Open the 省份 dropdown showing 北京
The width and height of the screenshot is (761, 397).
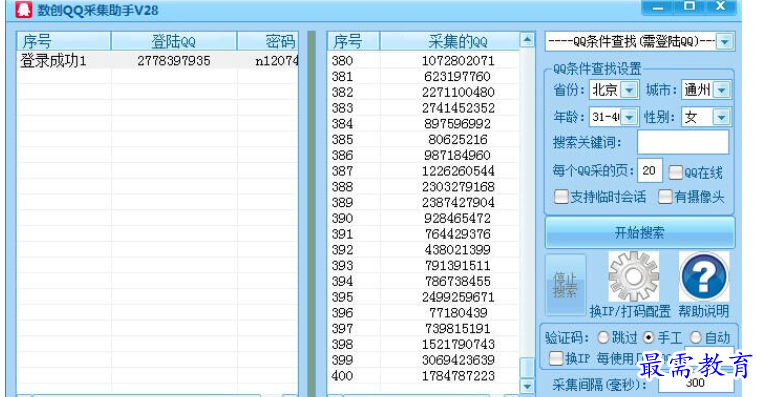coord(629,90)
